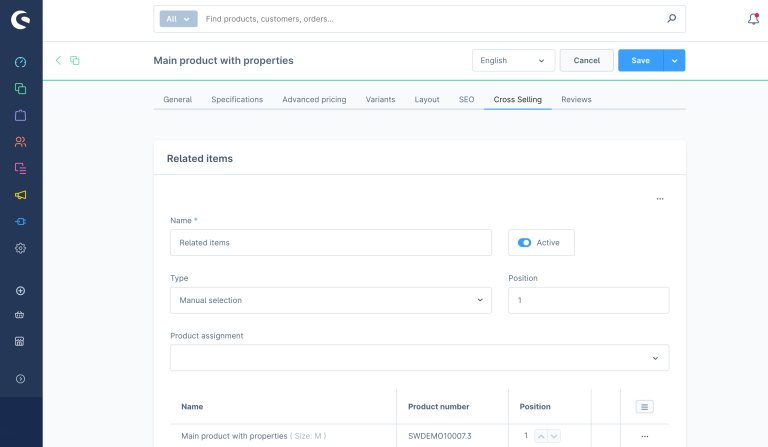Switch to the Variants tab

point(380,99)
